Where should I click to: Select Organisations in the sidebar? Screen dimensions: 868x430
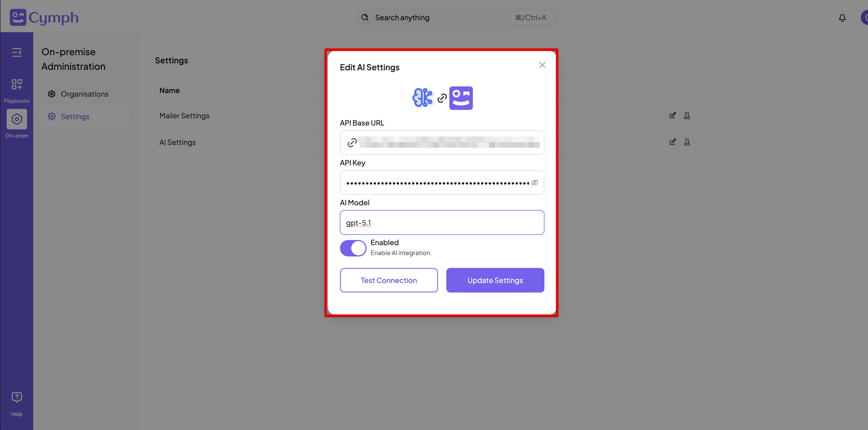pyautogui.click(x=85, y=94)
